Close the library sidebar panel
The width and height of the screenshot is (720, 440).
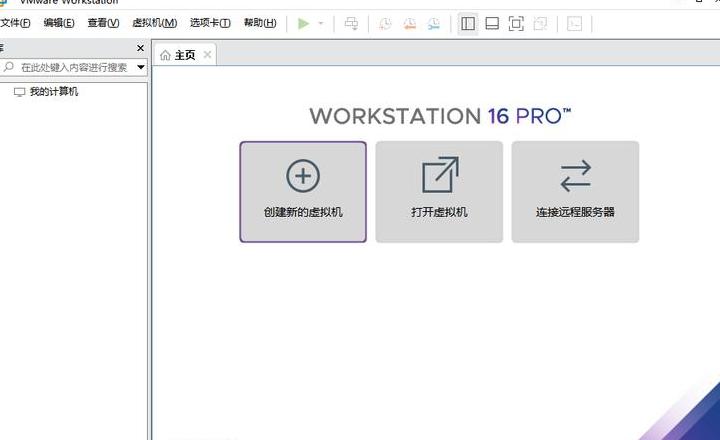click(x=141, y=48)
